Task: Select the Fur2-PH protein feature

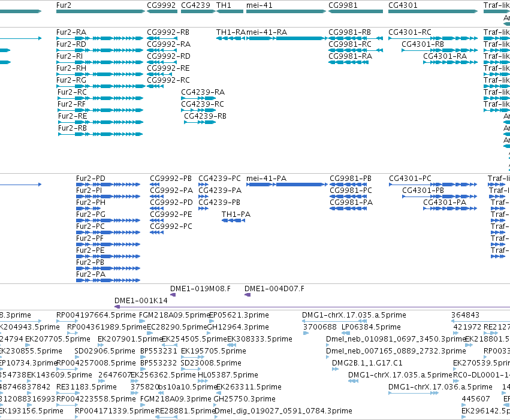Action: (87, 209)
